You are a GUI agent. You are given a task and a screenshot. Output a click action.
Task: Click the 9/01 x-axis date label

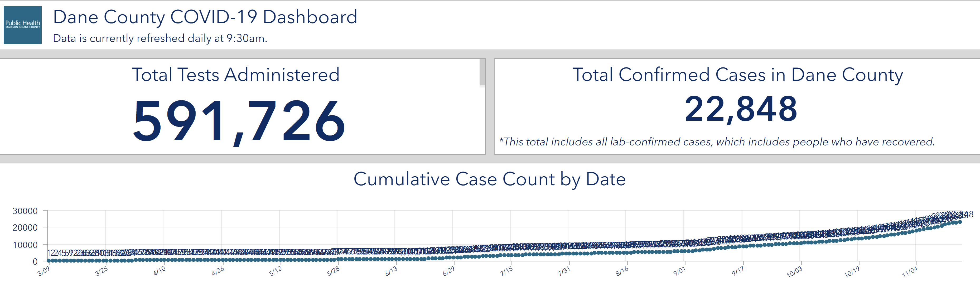(x=679, y=271)
